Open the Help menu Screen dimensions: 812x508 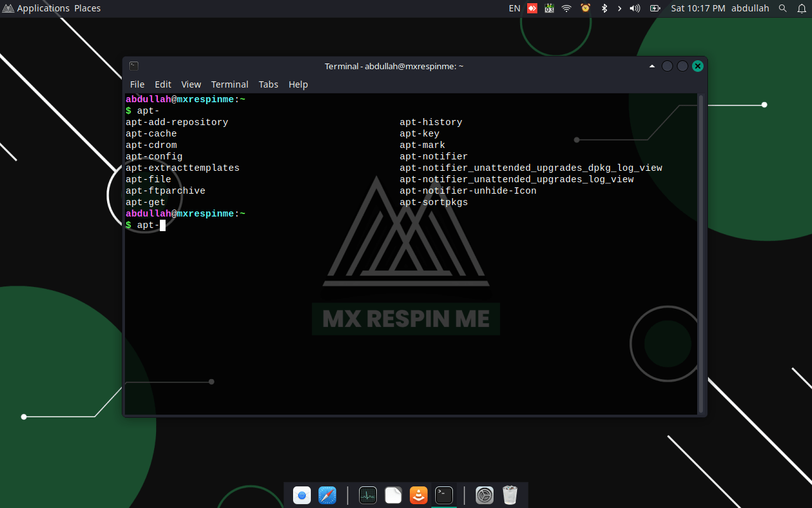point(298,84)
